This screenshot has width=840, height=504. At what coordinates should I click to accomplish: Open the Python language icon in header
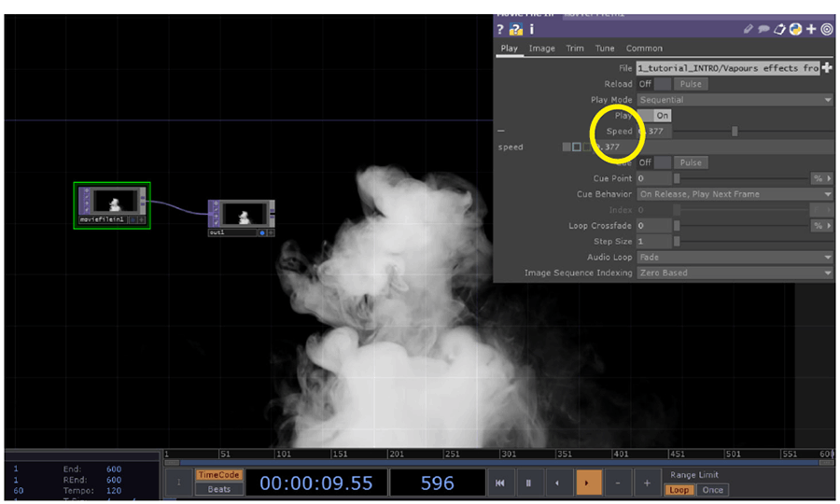(795, 29)
